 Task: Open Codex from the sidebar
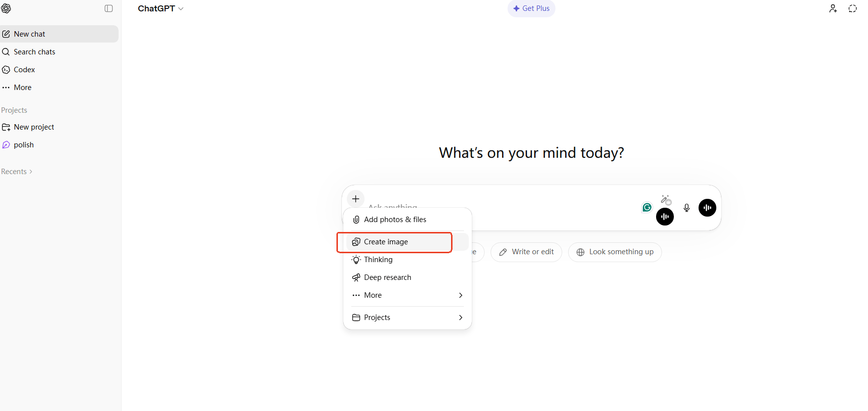[x=24, y=70]
